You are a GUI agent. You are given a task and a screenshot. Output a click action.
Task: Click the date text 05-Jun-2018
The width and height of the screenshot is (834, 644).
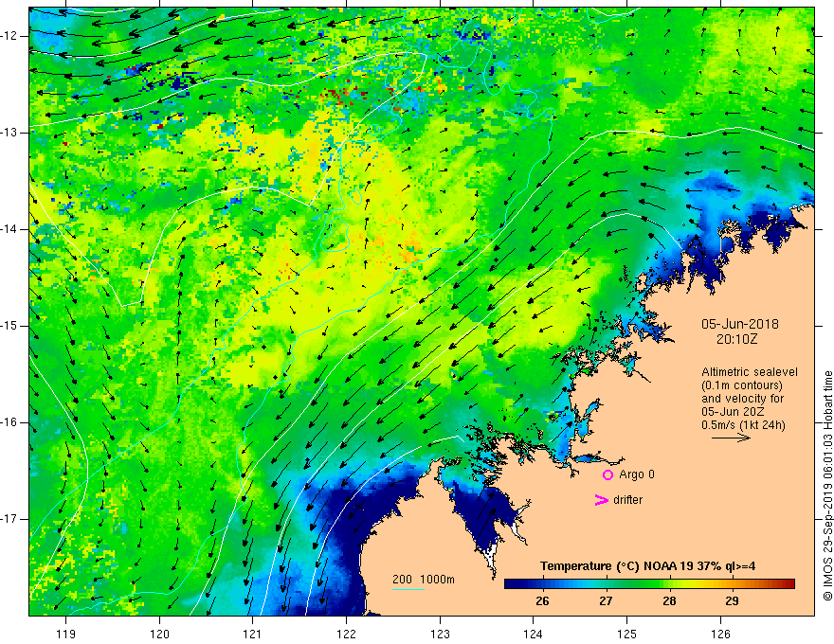pyautogui.click(x=740, y=324)
